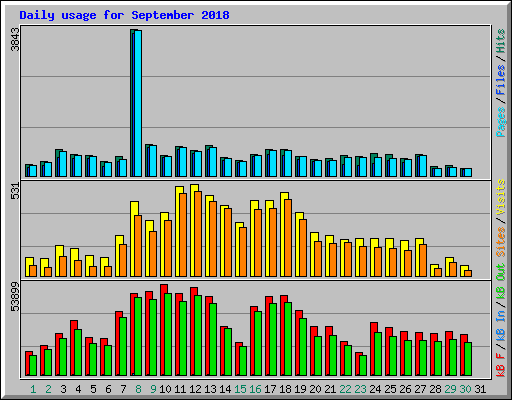Click day label 12 on the x-axis

tap(195, 389)
